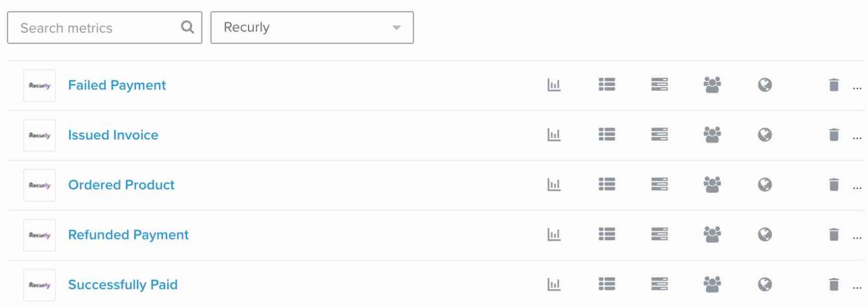The height and width of the screenshot is (306, 868).
Task: Click Recurly logo thumbnail beside Issued Invoice
Action: (39, 135)
